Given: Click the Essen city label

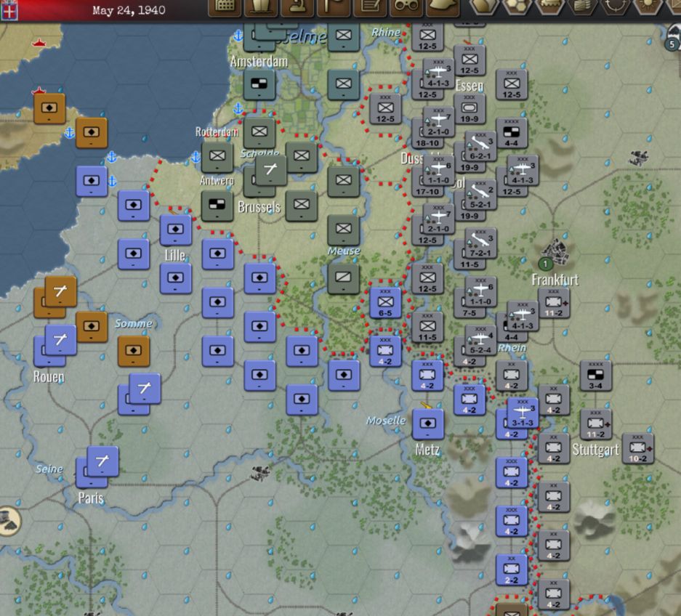Looking at the screenshot, I should click(x=470, y=86).
